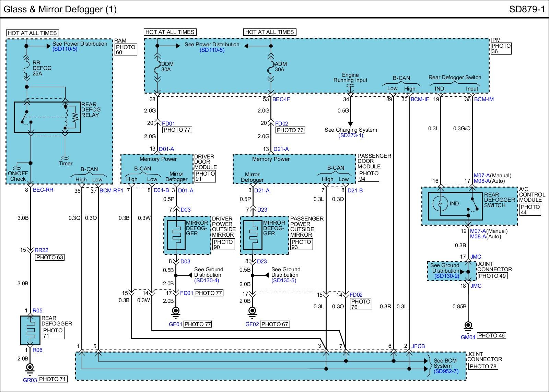
Task: Select the driver mirror defogger heating element
Action: pos(176,235)
